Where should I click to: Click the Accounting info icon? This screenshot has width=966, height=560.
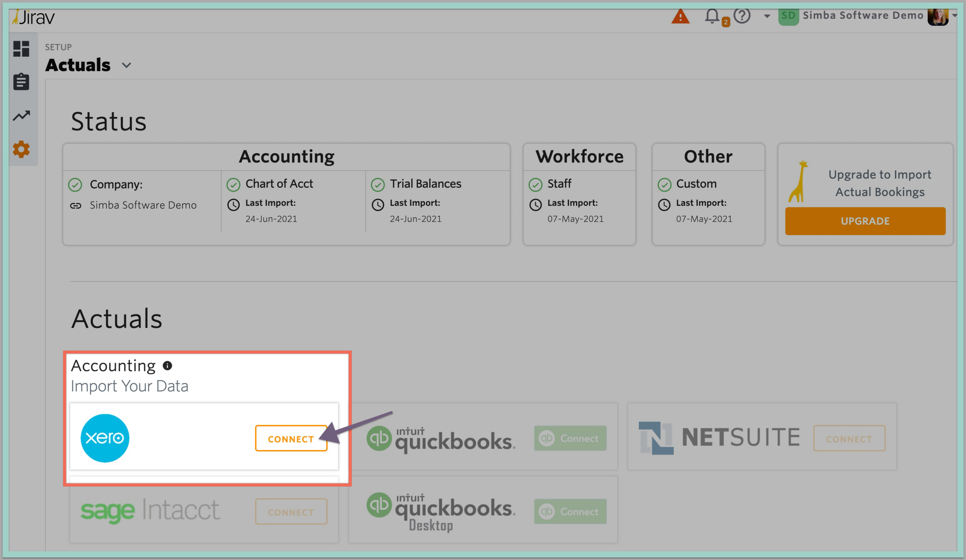(x=167, y=366)
